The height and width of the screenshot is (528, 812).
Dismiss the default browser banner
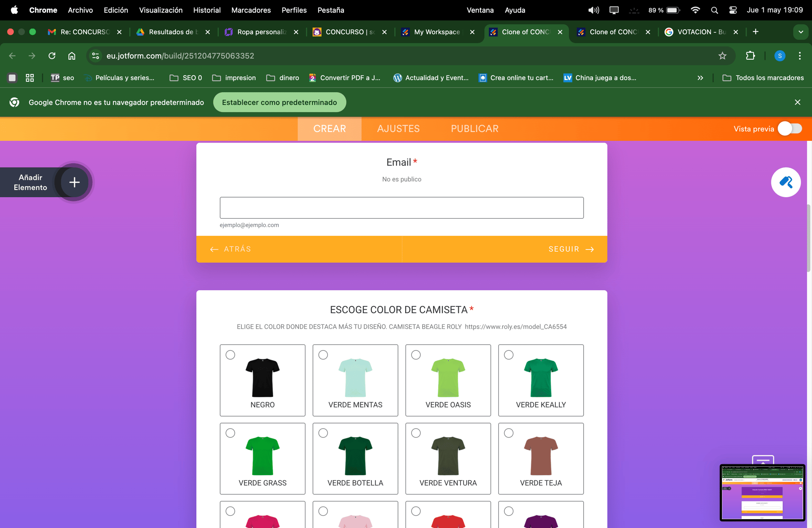[797, 102]
